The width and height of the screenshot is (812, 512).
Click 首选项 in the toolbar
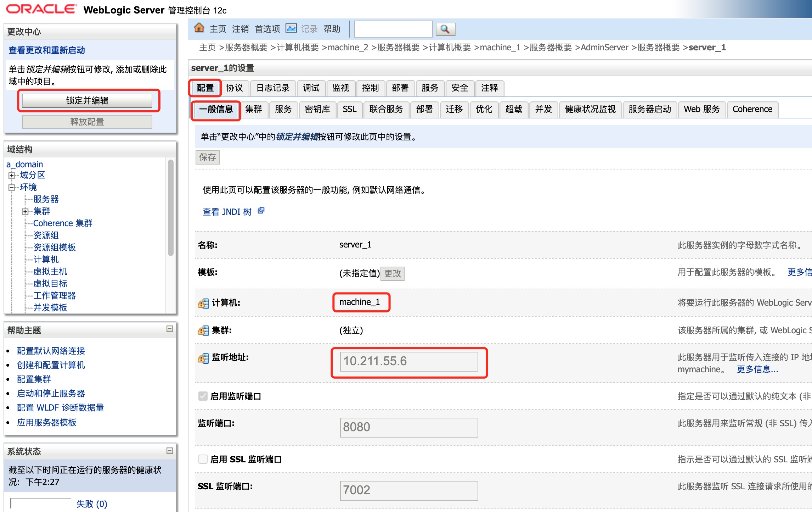pyautogui.click(x=267, y=29)
